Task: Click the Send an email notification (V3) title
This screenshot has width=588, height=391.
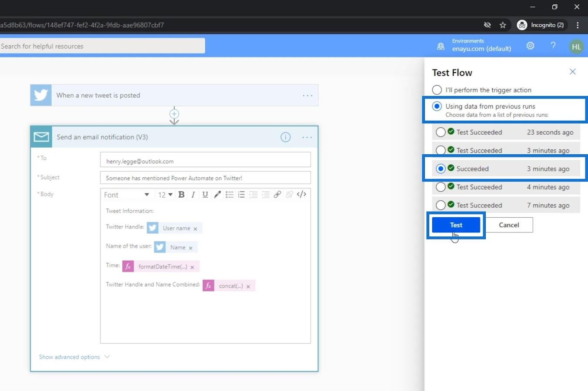Action: pyautogui.click(x=102, y=137)
